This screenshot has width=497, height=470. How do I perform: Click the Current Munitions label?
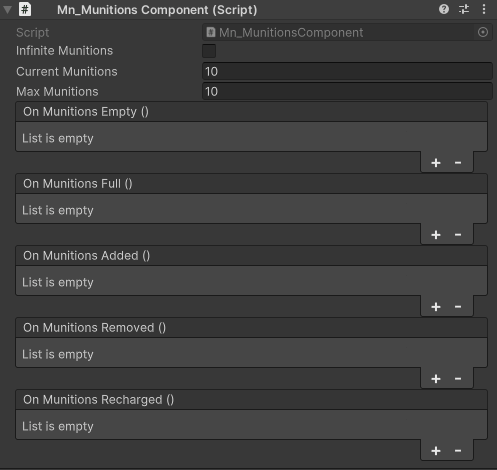67,71
